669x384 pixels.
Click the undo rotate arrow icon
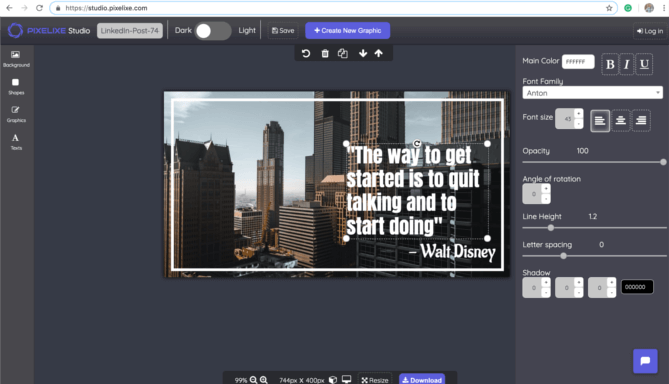point(305,53)
